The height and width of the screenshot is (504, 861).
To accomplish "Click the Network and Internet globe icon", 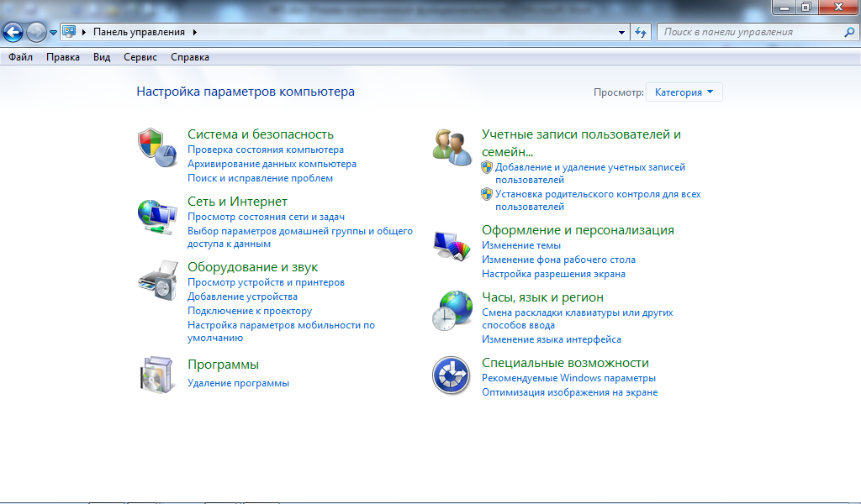I will pos(157,217).
